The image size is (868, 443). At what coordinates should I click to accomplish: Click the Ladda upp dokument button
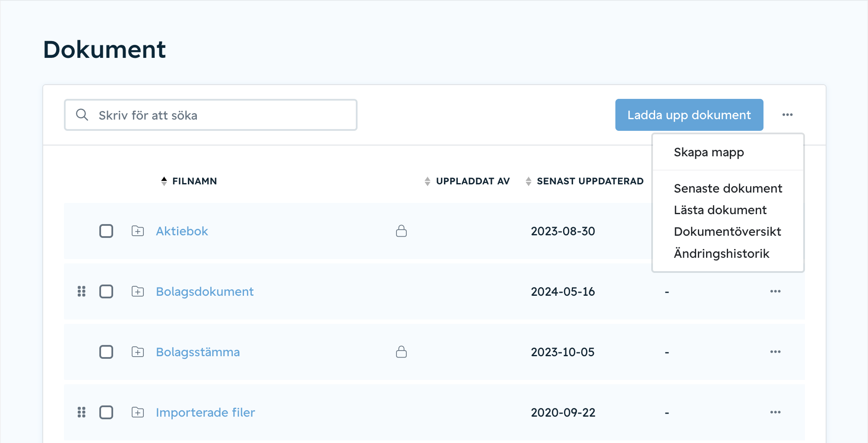(x=689, y=115)
